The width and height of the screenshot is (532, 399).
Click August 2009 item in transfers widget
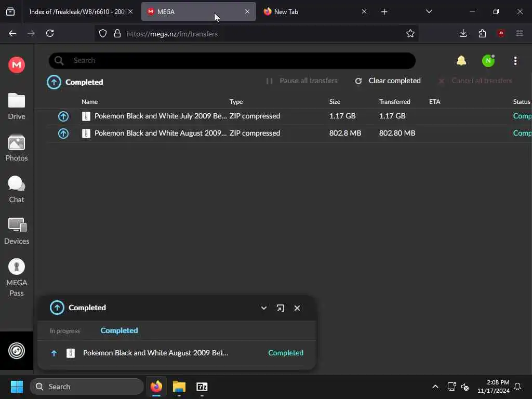(177, 353)
